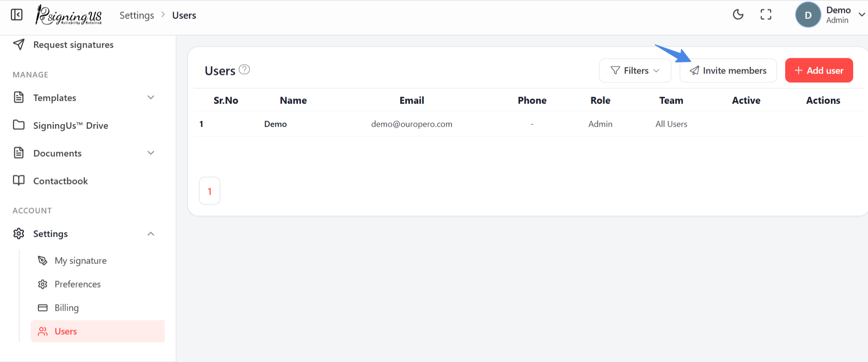This screenshot has height=362, width=868.
Task: Collapse the sidebar panel icon
Action: [17, 15]
